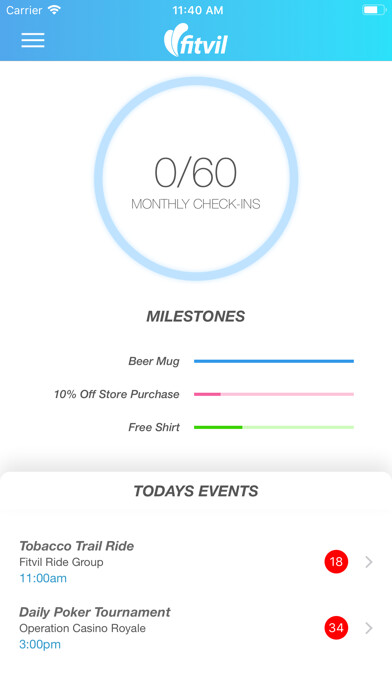Select the 10% Off Store Purchase bar
This screenshot has height=696, width=392.
pyautogui.click(x=274, y=394)
